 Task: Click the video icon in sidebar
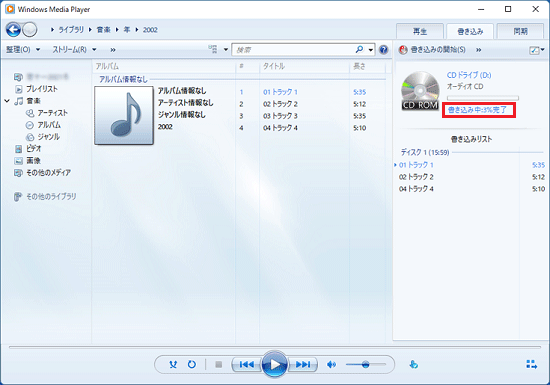19,149
